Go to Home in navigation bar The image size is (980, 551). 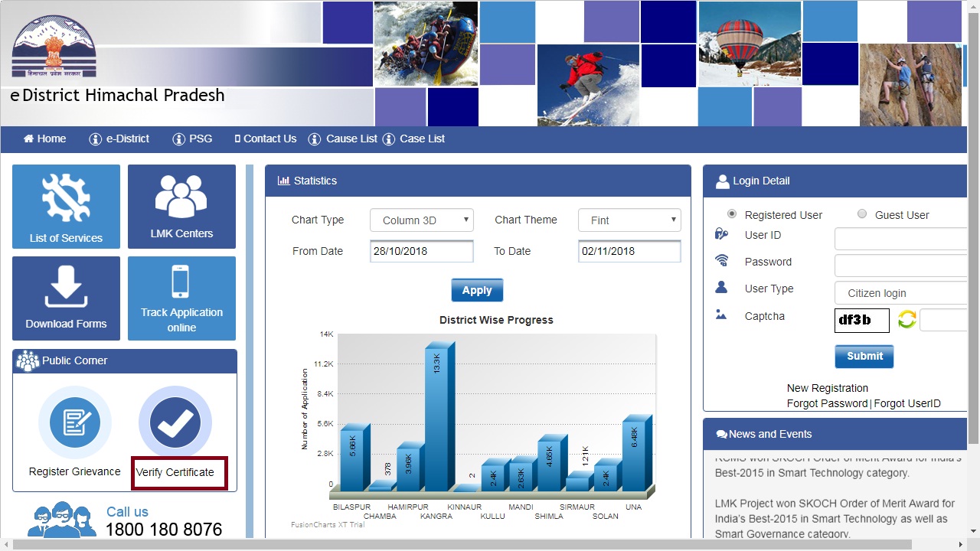pyautogui.click(x=44, y=139)
